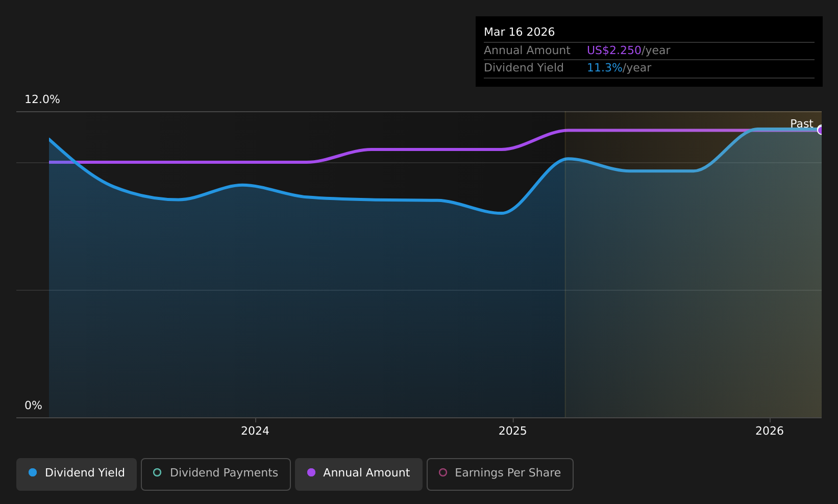The image size is (838, 504).
Task: Click the 0% y-axis label
Action: (x=34, y=406)
